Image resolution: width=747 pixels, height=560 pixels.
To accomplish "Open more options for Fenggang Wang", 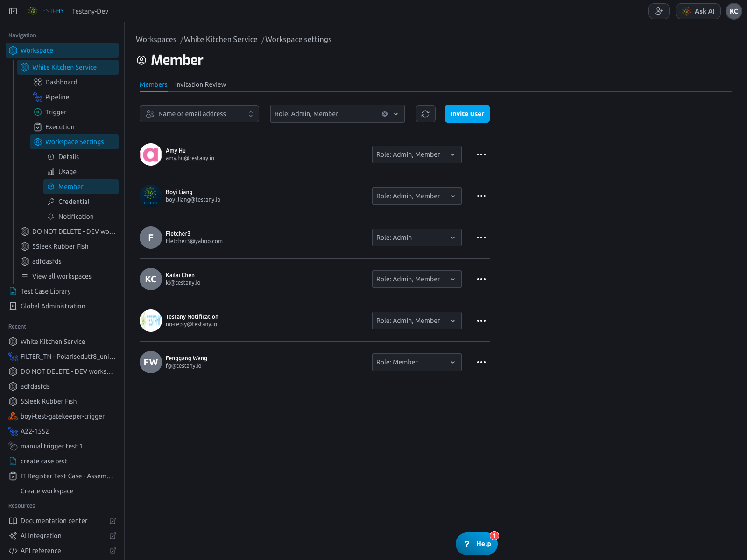I will [481, 362].
